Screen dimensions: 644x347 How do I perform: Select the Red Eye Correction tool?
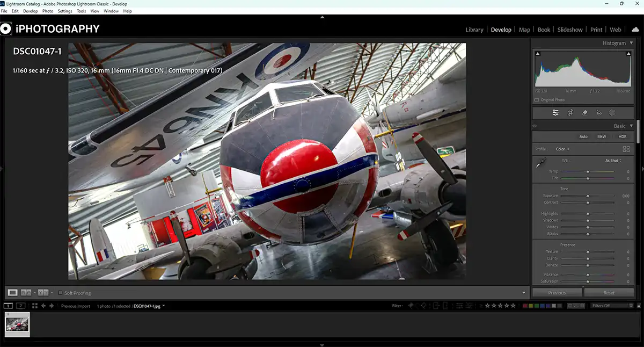(598, 113)
